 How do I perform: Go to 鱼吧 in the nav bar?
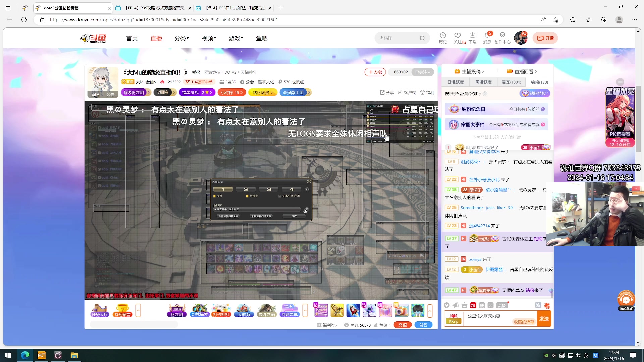[262, 38]
